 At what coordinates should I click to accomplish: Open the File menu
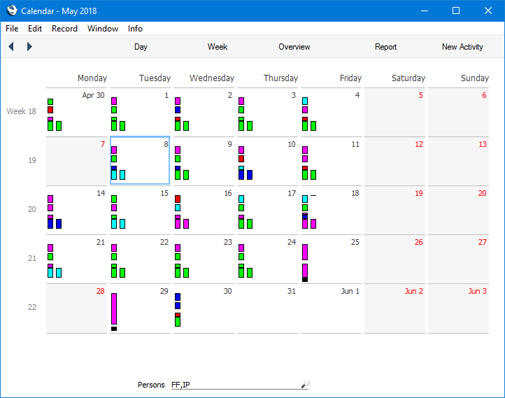point(12,29)
